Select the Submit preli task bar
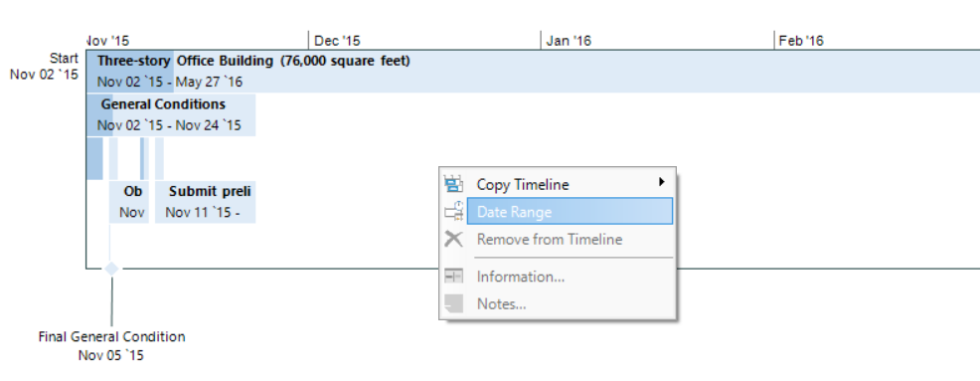980x381 pixels. click(205, 202)
